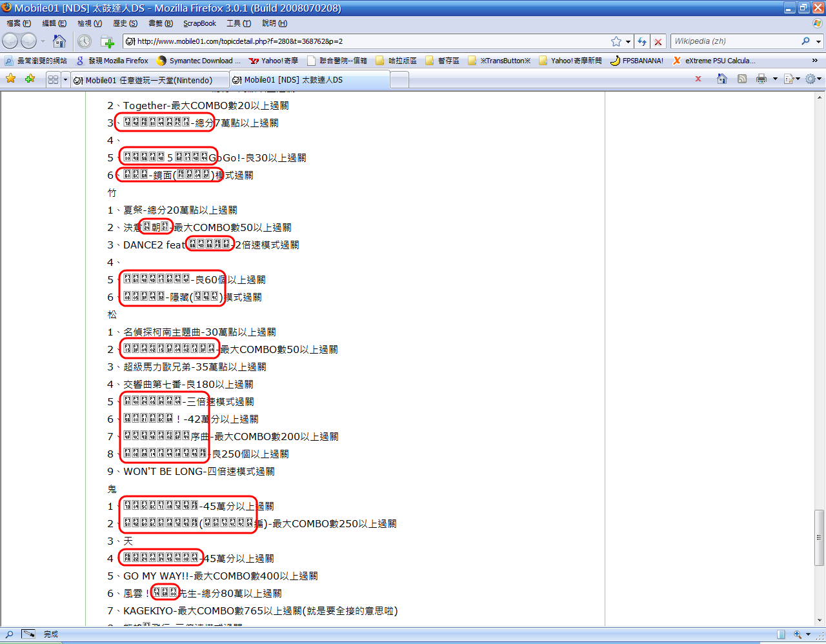Image resolution: width=826 pixels, height=644 pixels.
Task: Open the tab list dropdown arrow
Action: [65, 79]
